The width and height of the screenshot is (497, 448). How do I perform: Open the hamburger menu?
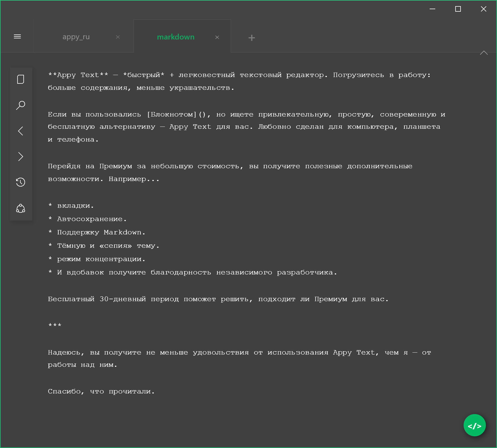click(17, 36)
